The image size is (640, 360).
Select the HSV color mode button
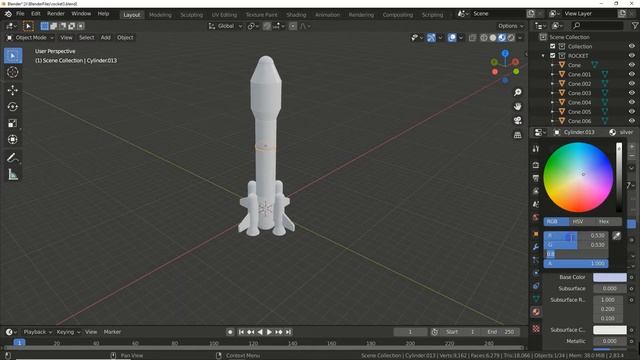(x=578, y=222)
